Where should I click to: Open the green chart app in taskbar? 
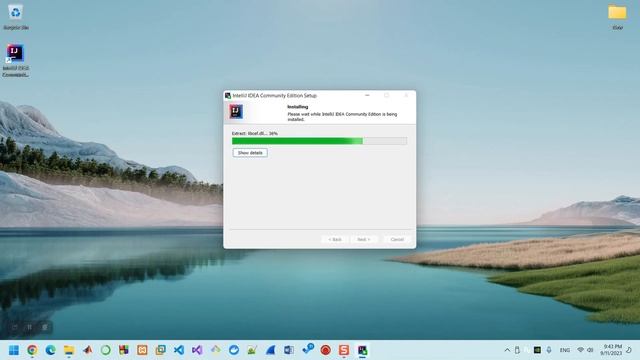click(x=252, y=350)
